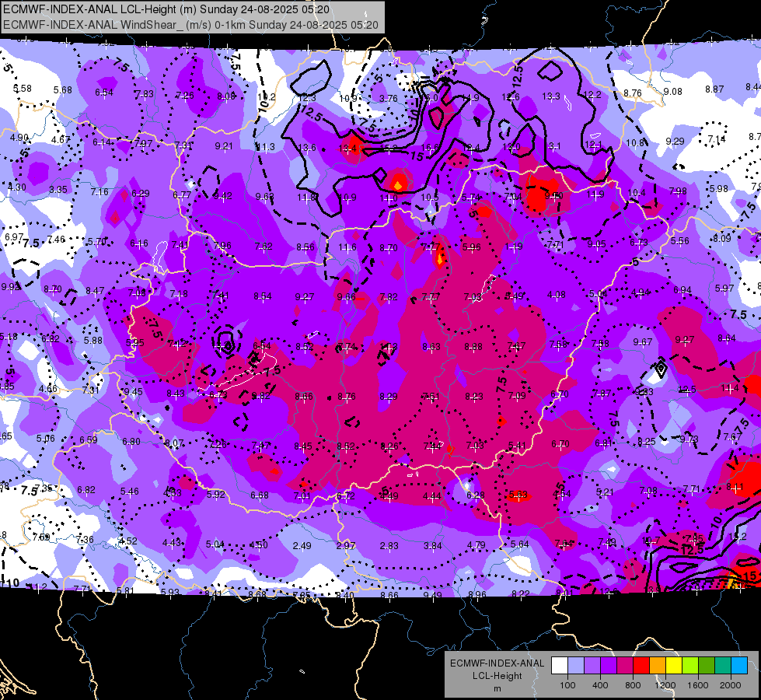Click the wind shear value 10.8
This screenshot has height=700, width=761.
pos(635,143)
